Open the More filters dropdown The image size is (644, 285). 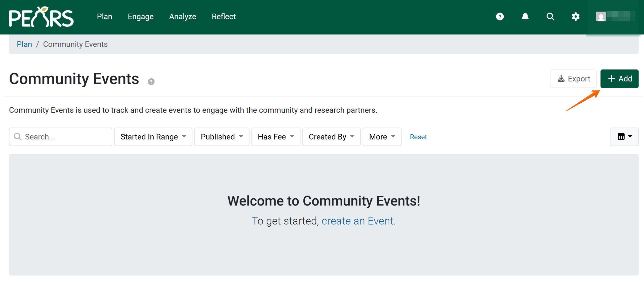point(382,137)
